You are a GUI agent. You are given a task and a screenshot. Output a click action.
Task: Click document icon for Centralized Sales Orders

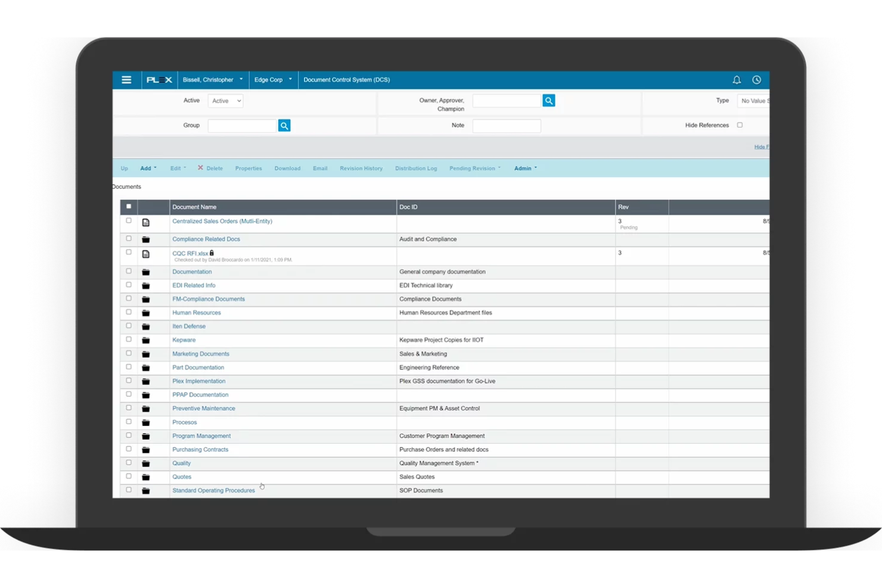(146, 222)
